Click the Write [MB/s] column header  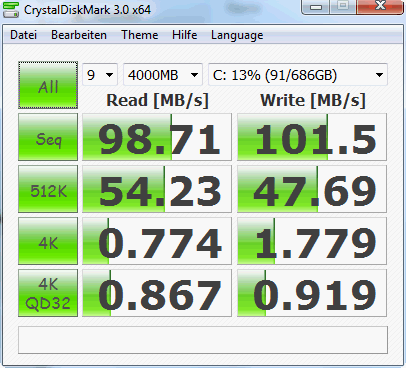313,100
